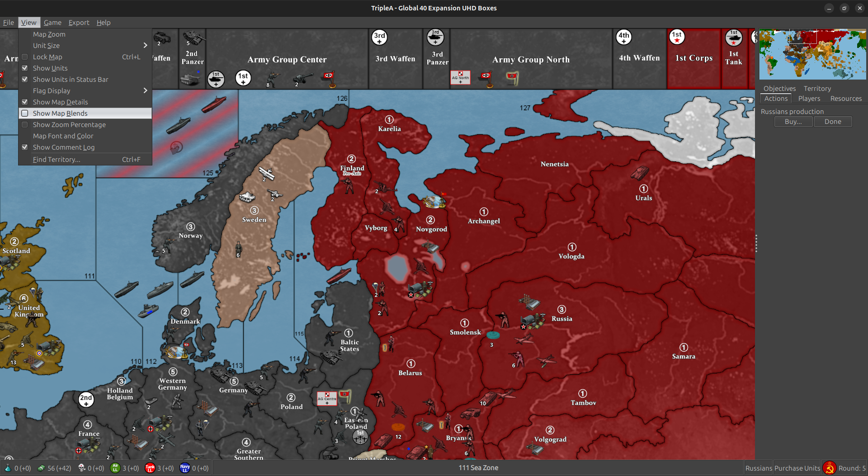The width and height of the screenshot is (868, 476).
Task: Select the 2nd marker near Holland Belgium
Action: point(86,399)
